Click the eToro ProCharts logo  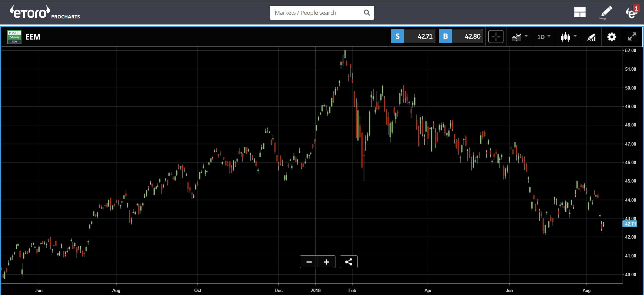click(x=45, y=13)
